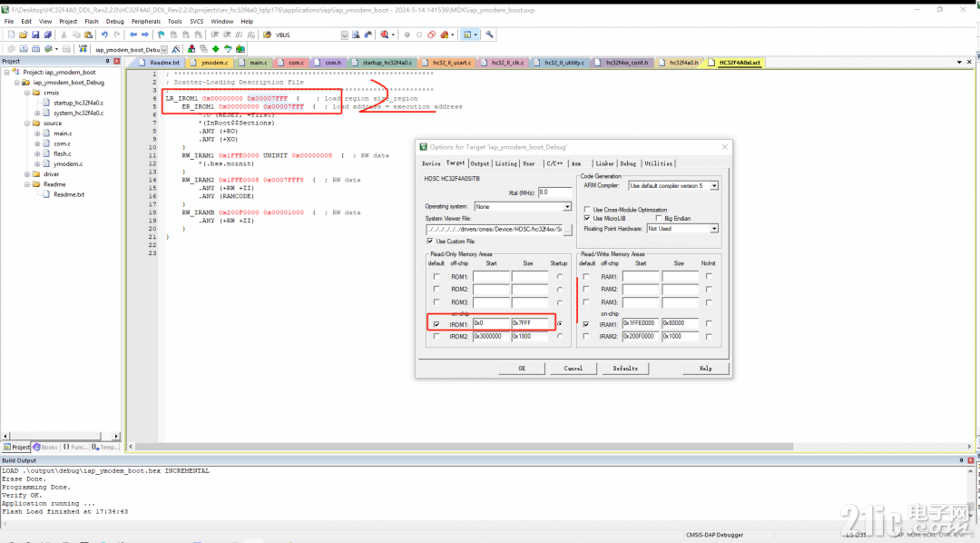Toggle the Use Custom File checkbox

tap(430, 241)
